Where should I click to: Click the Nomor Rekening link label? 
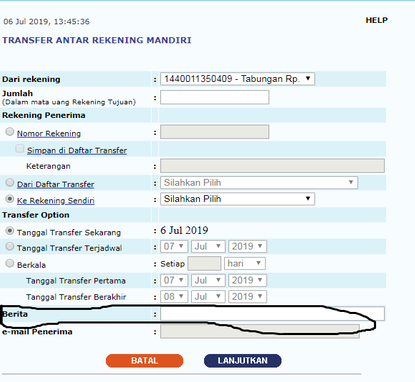click(x=49, y=134)
